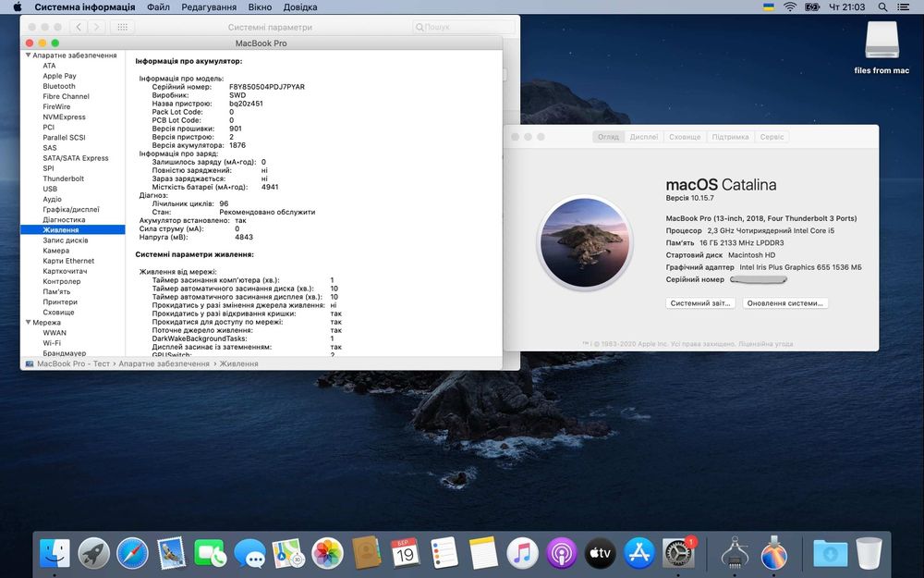
Task: Open Notification Center list icon
Action: coord(902,7)
